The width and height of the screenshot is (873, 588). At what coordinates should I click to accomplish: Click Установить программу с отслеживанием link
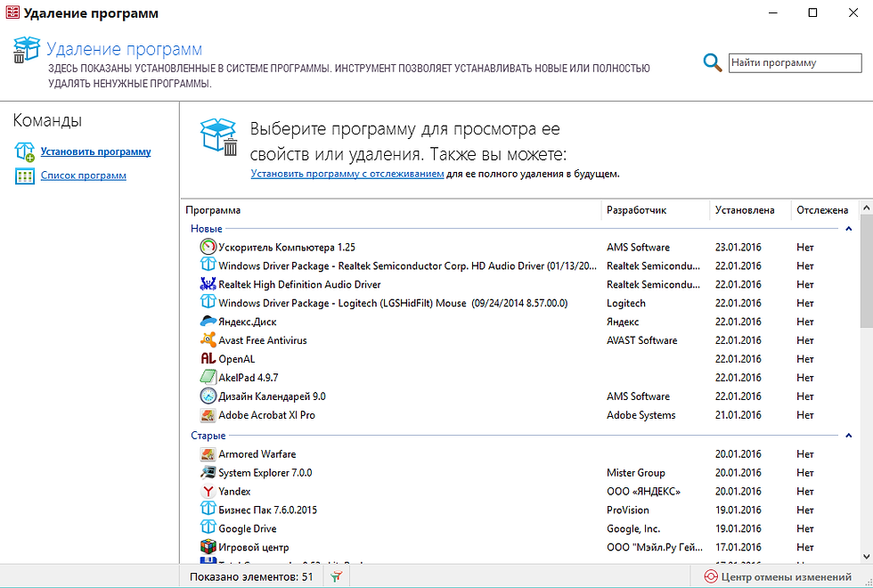point(347,174)
